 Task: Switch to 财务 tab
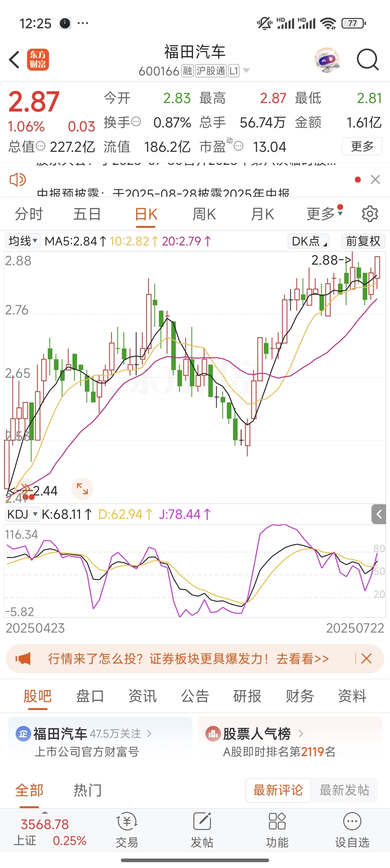pos(300,696)
